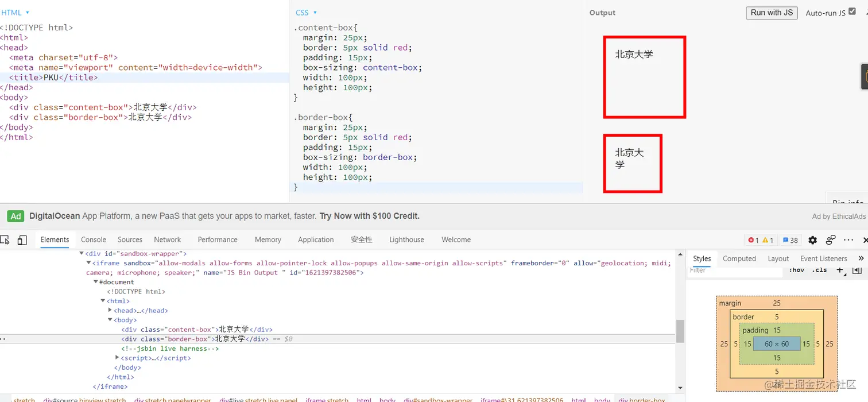Open the Application tab
Screen dimensions: 868x402
pos(316,239)
